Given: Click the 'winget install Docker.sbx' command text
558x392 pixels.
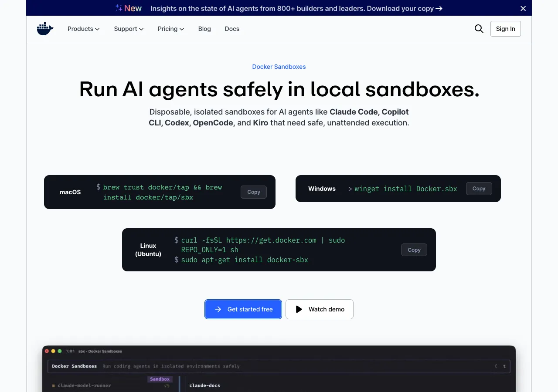Looking at the screenshot, I should [406, 189].
